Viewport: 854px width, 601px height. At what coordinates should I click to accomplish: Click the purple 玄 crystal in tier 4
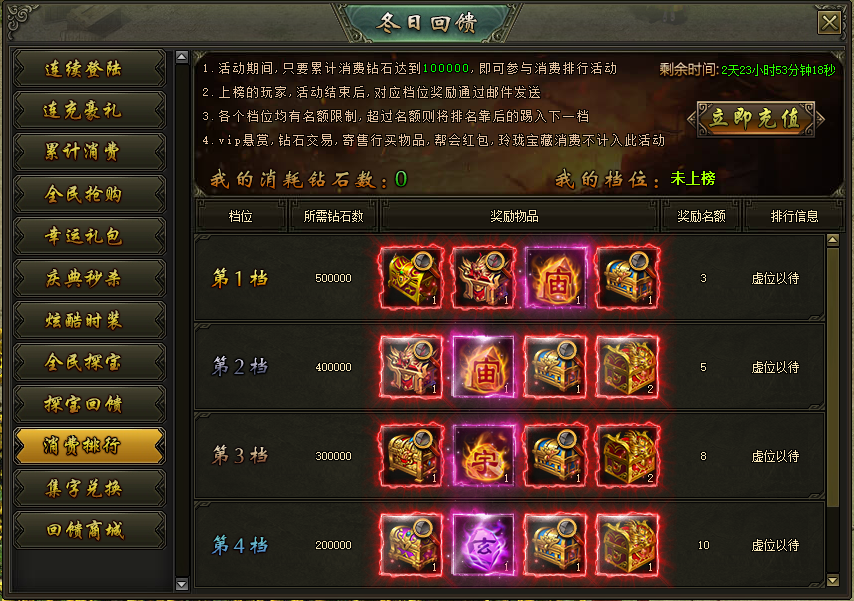(484, 544)
